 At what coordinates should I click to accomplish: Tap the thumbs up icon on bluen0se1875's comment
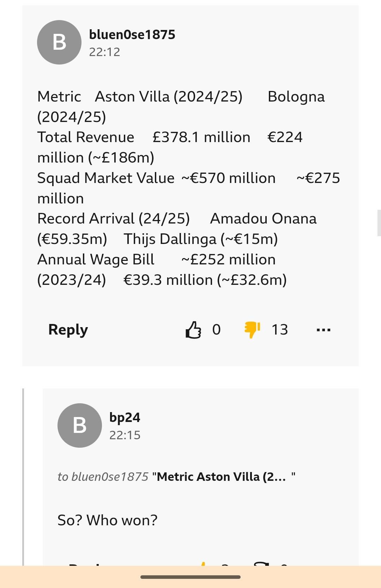coord(193,330)
